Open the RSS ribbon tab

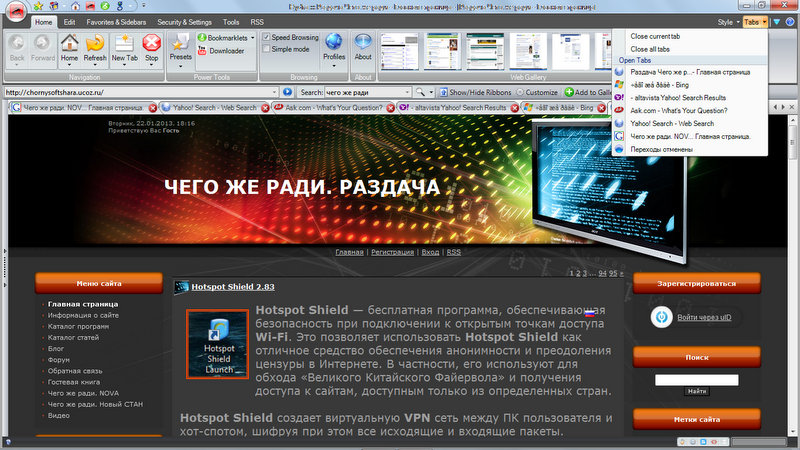(x=257, y=22)
